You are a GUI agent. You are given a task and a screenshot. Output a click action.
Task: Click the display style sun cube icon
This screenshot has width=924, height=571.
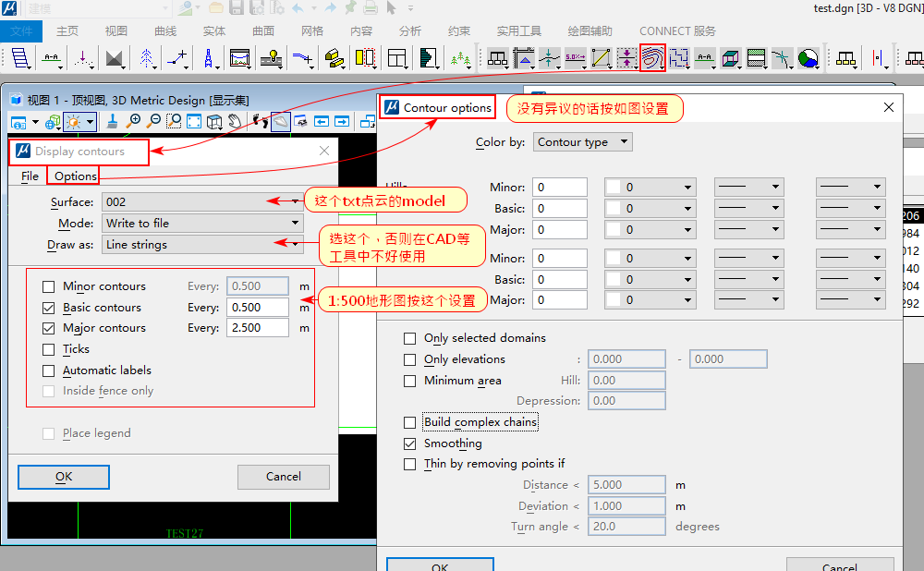click(74, 122)
